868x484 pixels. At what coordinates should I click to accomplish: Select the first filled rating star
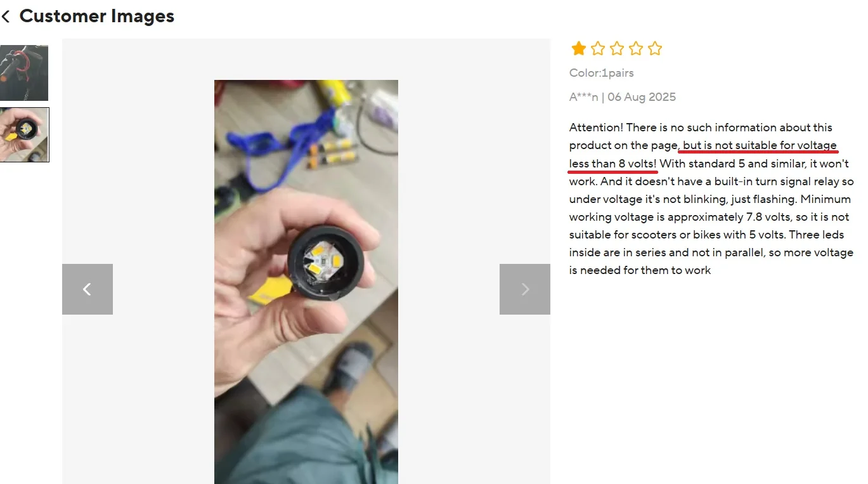click(578, 48)
